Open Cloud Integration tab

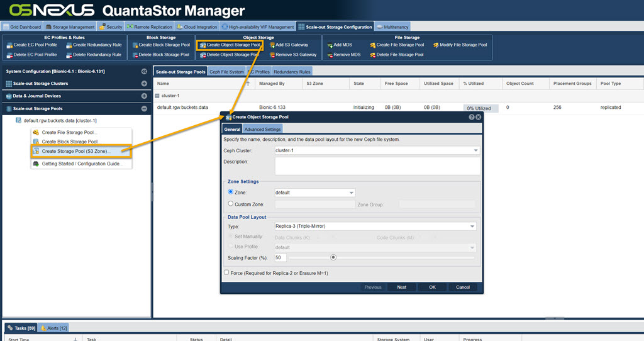coord(197,26)
